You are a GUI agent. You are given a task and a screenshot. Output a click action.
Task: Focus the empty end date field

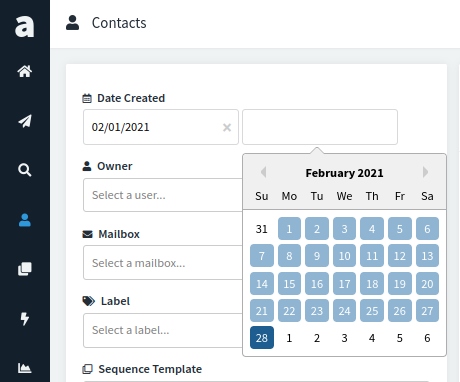click(x=320, y=127)
